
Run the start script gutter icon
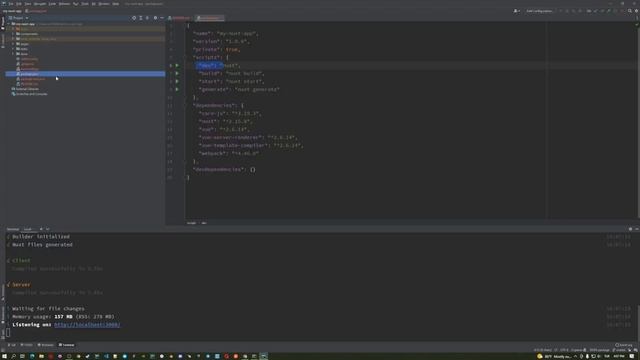pyautogui.click(x=177, y=81)
